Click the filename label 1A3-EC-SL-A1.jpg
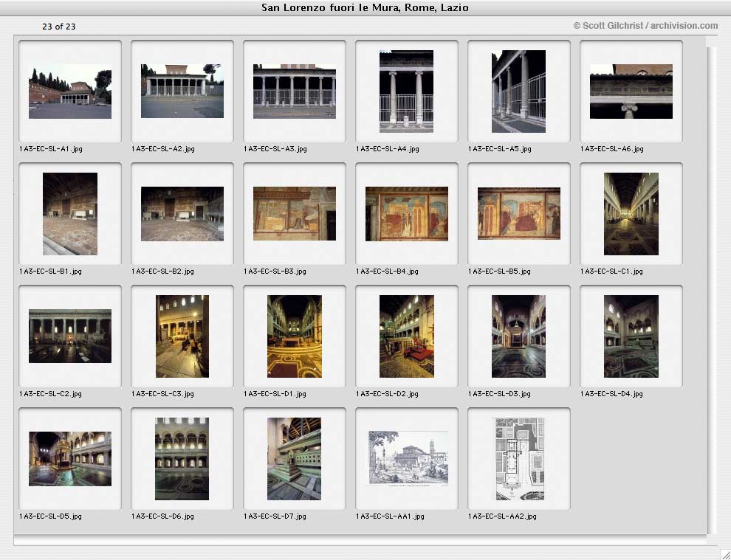Image resolution: width=731 pixels, height=560 pixels. pyautogui.click(x=51, y=149)
